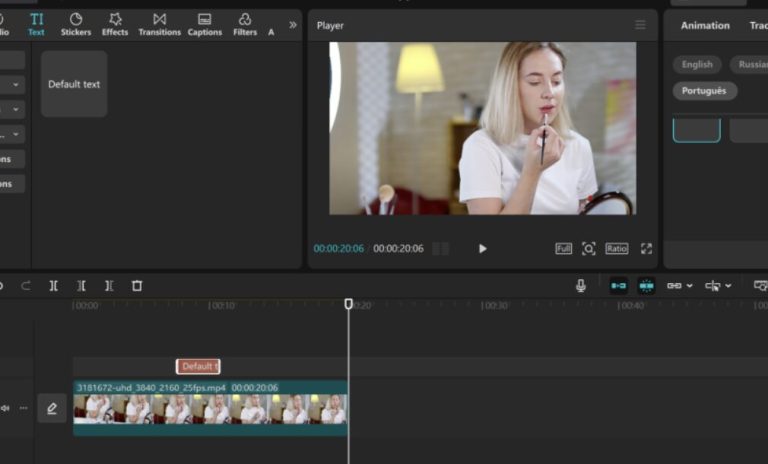This screenshot has width=768, height=464.
Task: Open the Player panel hamburger menu
Action: [x=640, y=25]
